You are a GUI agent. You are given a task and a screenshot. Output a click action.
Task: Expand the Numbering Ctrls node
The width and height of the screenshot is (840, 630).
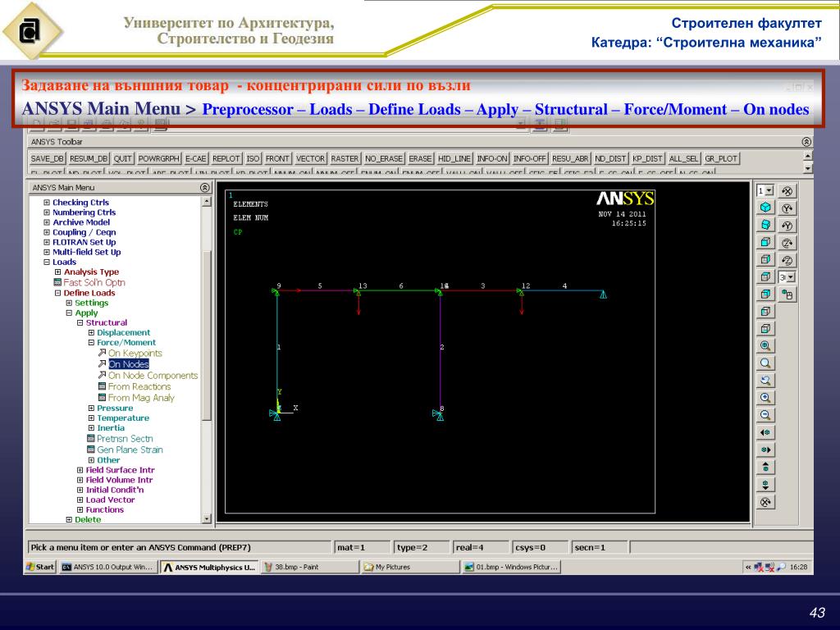point(47,212)
